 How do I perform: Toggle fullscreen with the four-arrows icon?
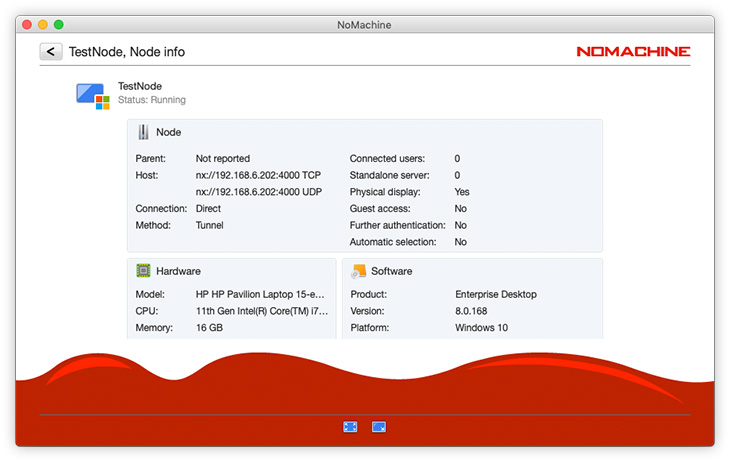pos(350,426)
